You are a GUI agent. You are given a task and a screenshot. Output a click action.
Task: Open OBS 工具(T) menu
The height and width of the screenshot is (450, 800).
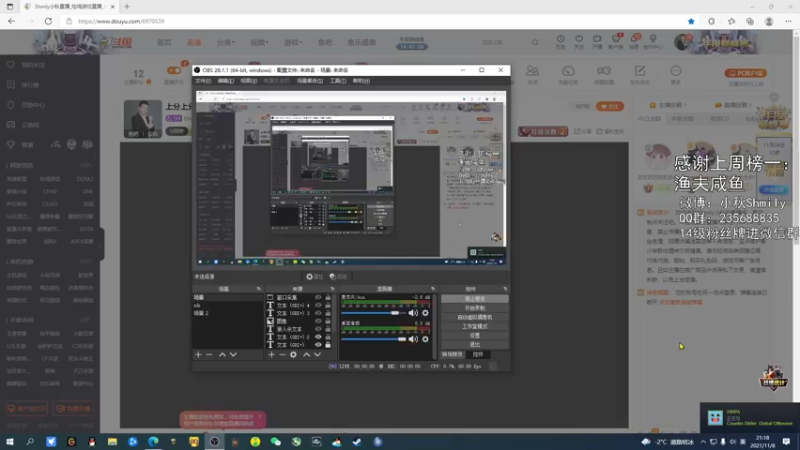[x=338, y=81]
